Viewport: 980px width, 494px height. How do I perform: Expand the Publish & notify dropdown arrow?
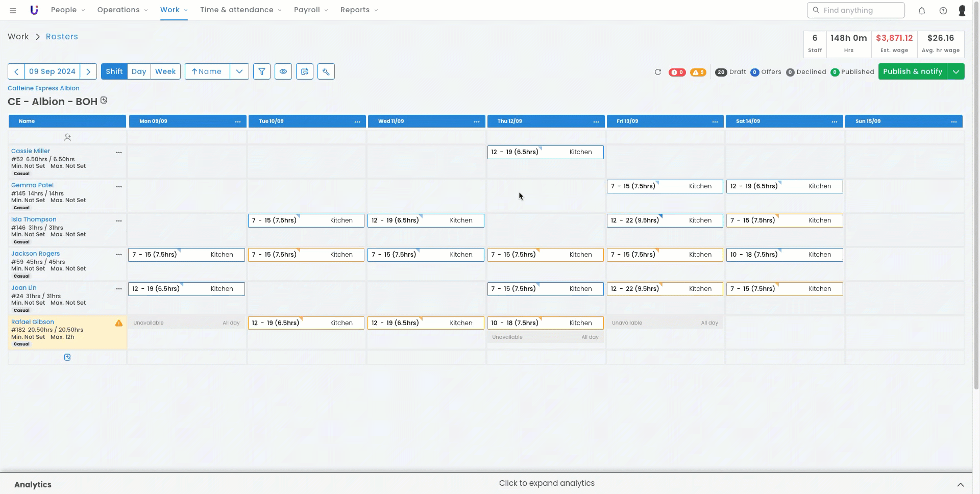pos(956,71)
